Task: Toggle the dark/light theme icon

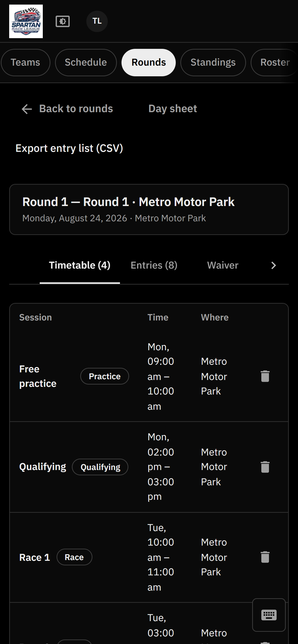Action: [x=63, y=21]
